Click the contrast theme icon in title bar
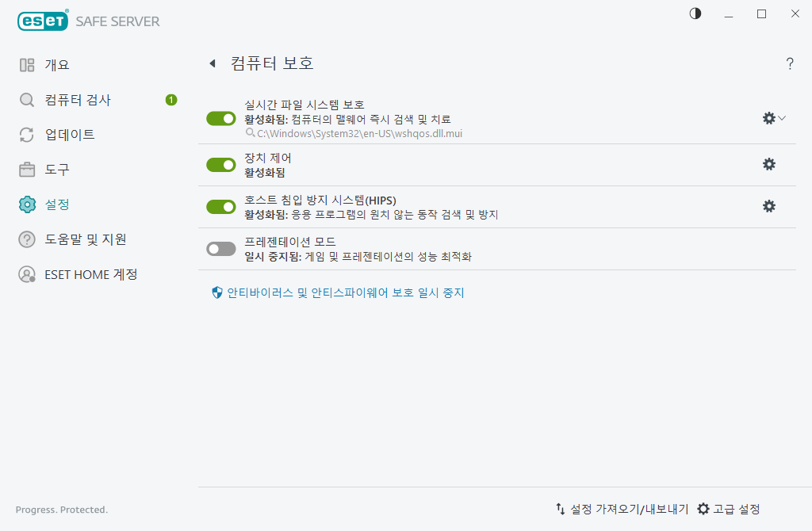 click(695, 13)
